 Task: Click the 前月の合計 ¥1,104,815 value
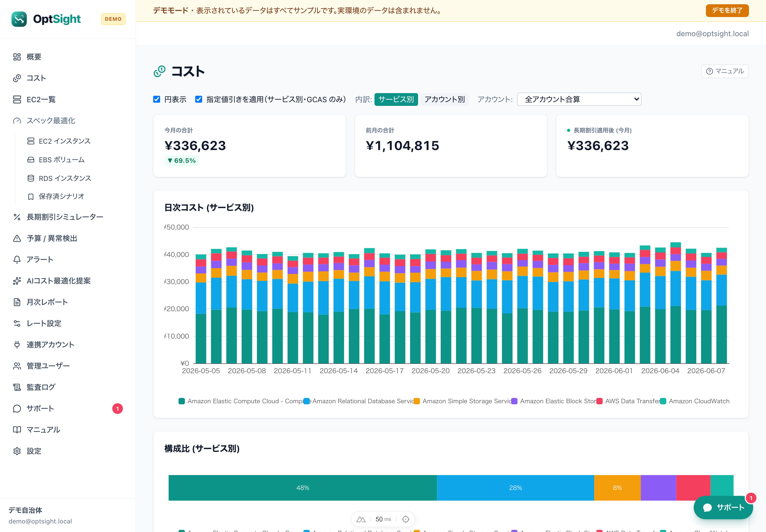402,146
